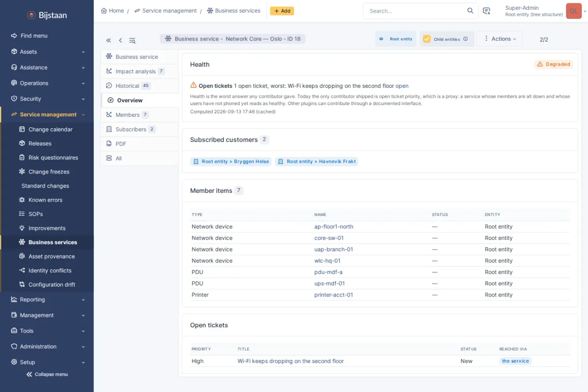This screenshot has width=588, height=392.
Task: Click the Bijstaan logo icon
Action: (31, 15)
